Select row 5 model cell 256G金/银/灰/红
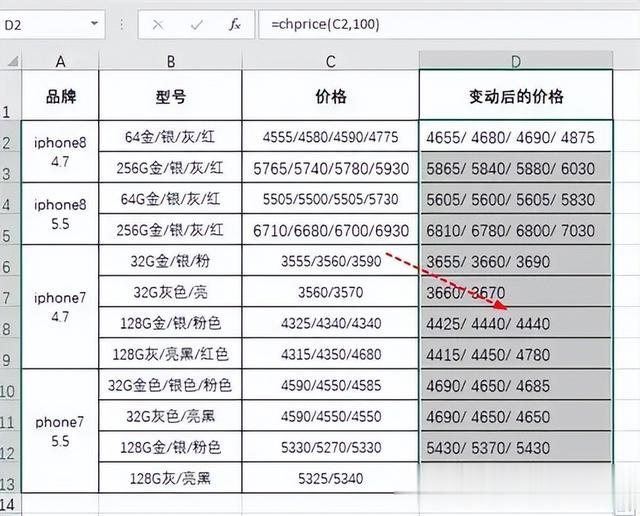The width and height of the screenshot is (640, 516). [x=171, y=229]
